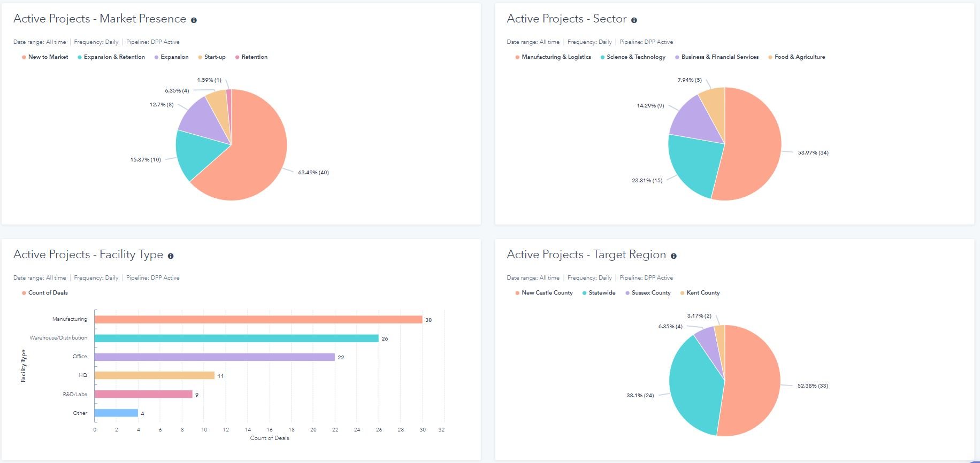Toggle Sussex County legend item
The height and width of the screenshot is (463, 980).
[x=648, y=293]
